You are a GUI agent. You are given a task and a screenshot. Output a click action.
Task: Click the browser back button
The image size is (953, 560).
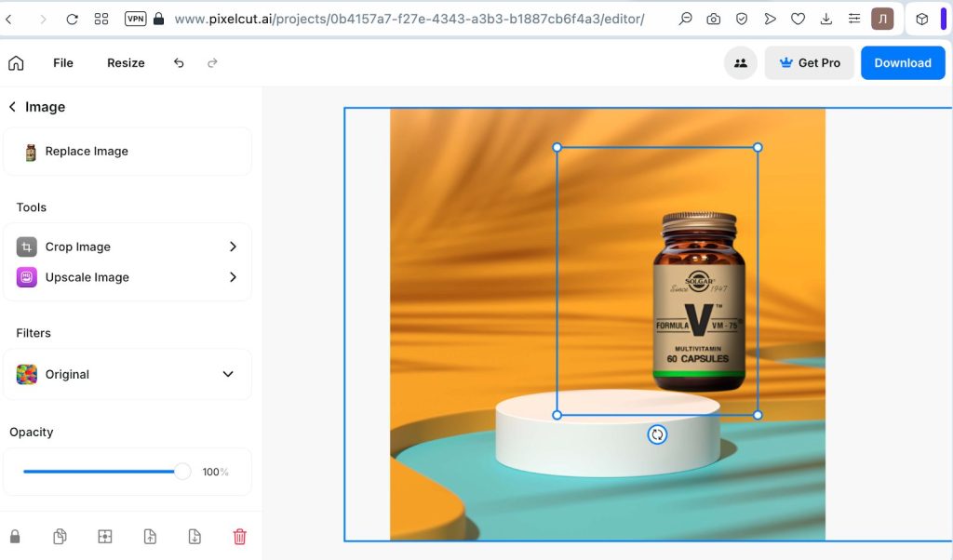click(x=8, y=19)
